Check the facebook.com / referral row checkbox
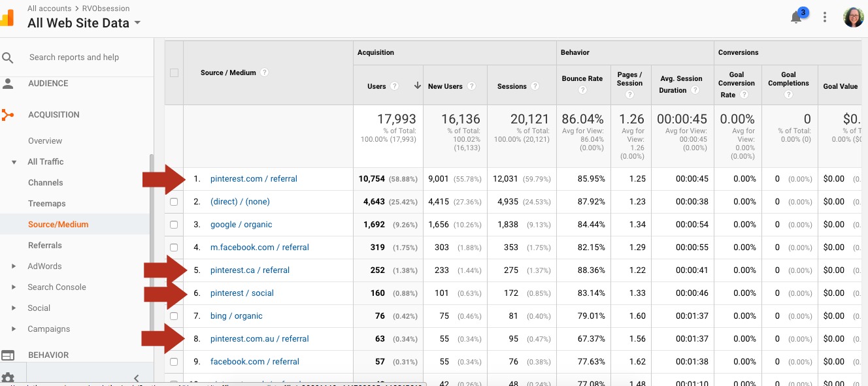Screen dimensions: 868x386 coord(174,362)
